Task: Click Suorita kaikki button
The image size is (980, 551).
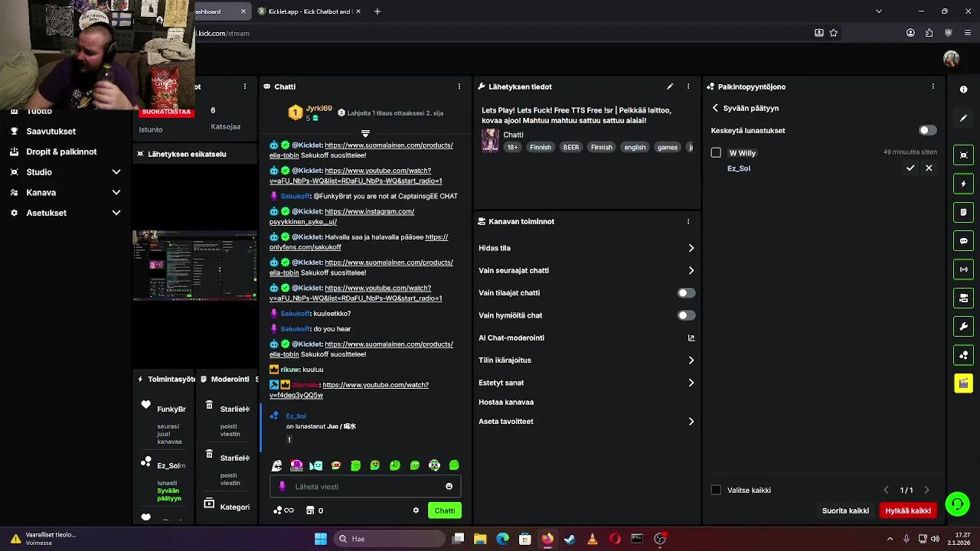Action: pos(845,510)
